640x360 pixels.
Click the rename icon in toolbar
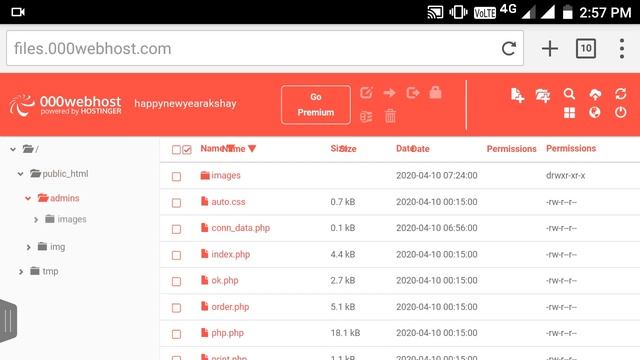pyautogui.click(x=366, y=117)
